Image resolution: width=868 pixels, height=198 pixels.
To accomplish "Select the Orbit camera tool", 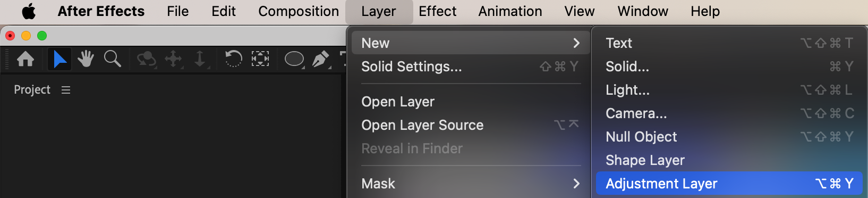I will (146, 59).
